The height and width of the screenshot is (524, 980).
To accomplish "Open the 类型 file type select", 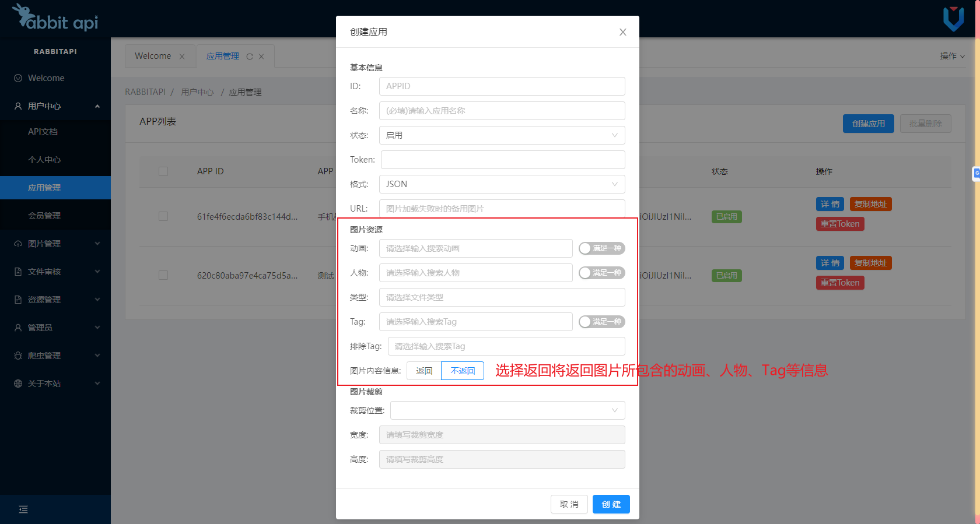I will (502, 297).
